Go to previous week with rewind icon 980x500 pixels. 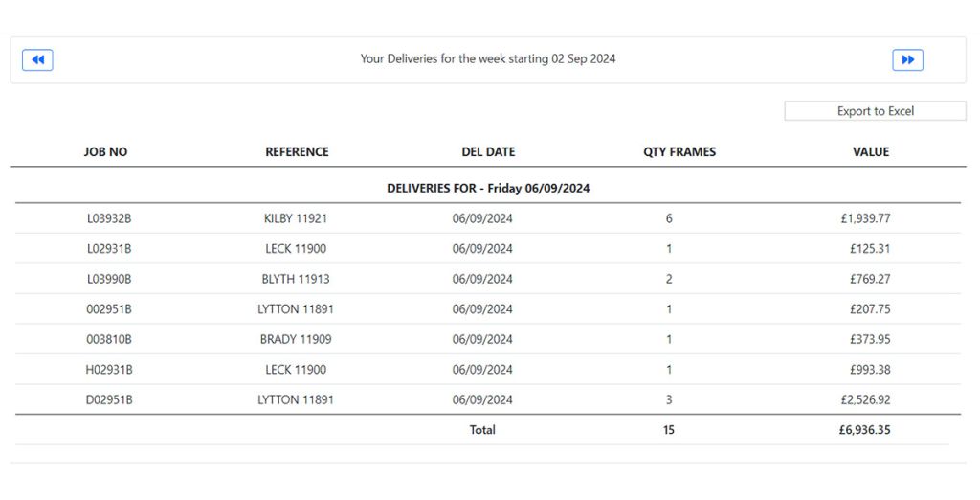coord(37,60)
